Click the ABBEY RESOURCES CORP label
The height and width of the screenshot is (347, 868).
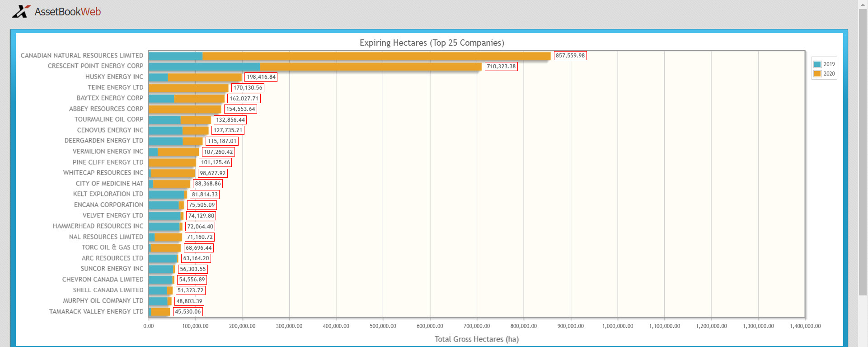coord(106,109)
